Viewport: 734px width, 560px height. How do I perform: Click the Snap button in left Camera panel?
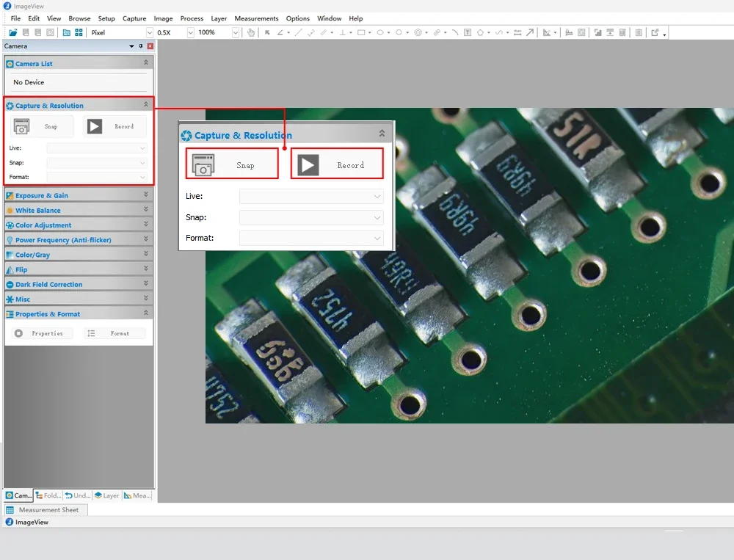pos(42,126)
